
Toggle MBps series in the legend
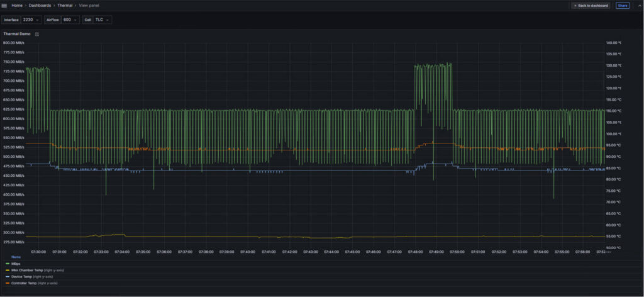16,264
